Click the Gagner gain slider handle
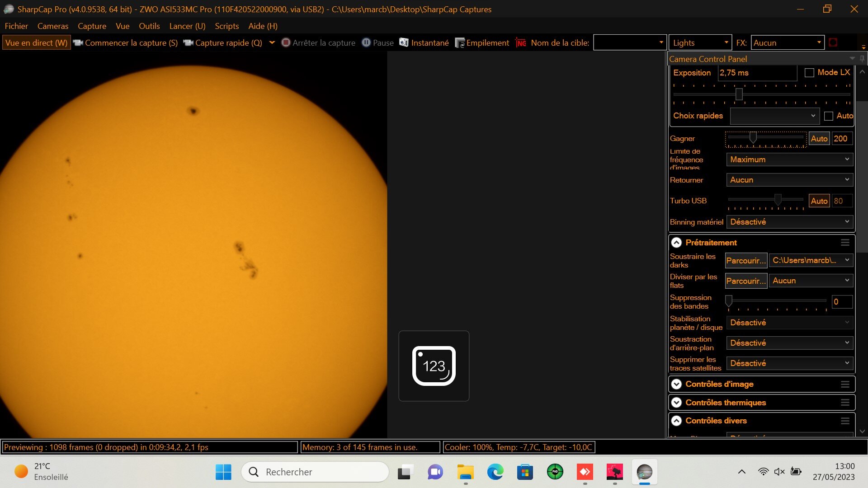 (753, 137)
